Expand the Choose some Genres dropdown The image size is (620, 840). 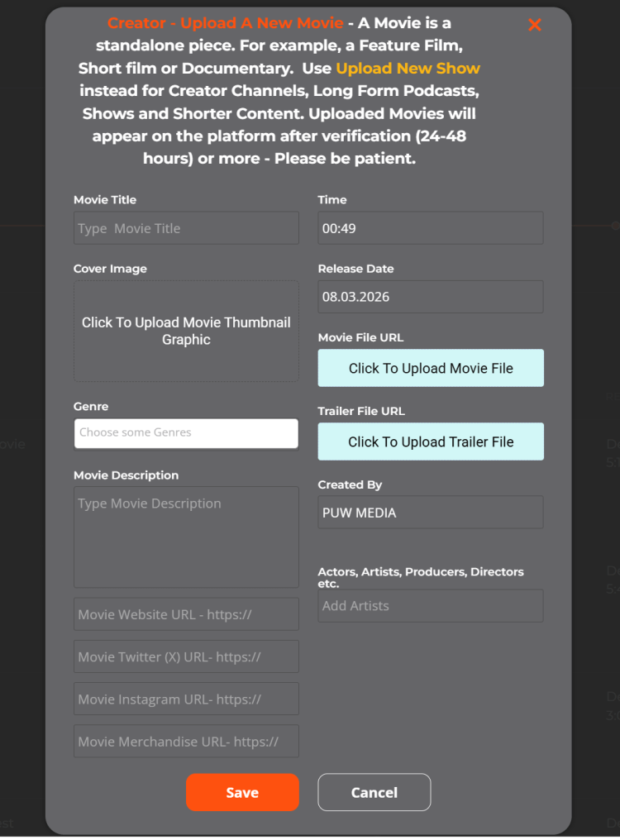[x=186, y=433]
